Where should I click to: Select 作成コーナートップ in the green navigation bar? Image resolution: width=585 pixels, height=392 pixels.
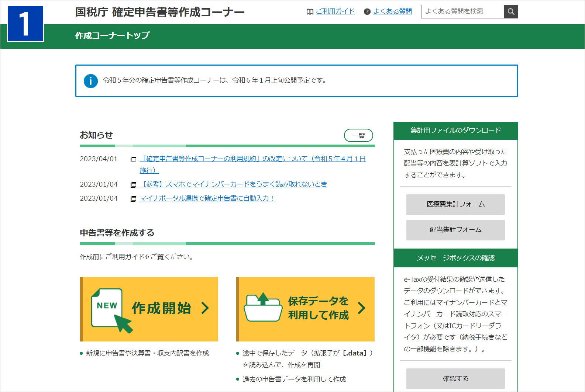[112, 36]
